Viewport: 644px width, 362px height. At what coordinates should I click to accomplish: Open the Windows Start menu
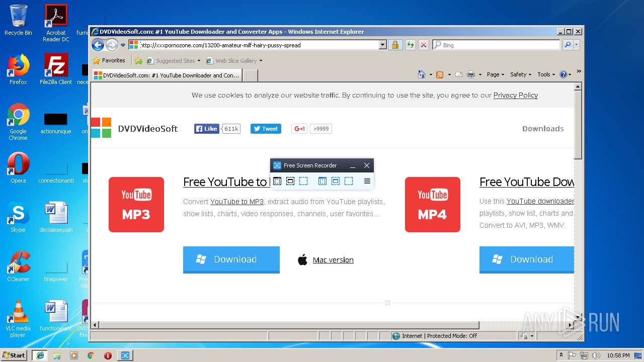tap(14, 355)
